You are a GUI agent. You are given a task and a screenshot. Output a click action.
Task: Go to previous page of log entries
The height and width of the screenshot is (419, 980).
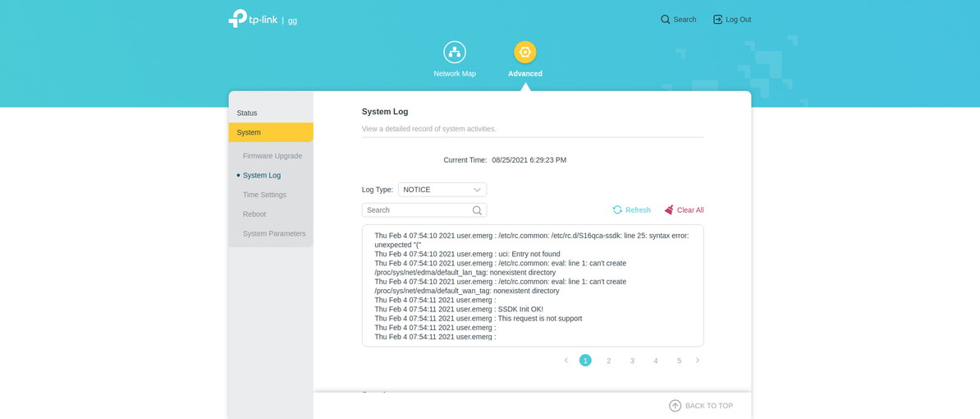coord(566,361)
